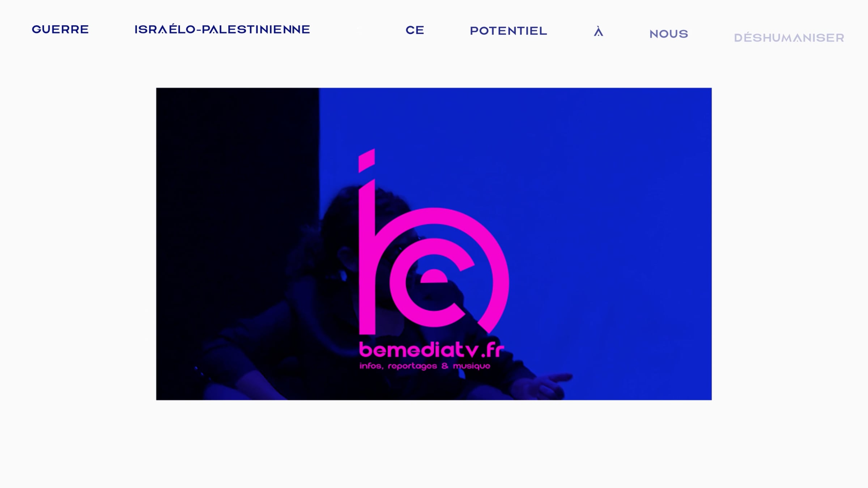Click the slanted pink mark atop logo
Image resolution: width=868 pixels, height=488 pixels.
click(366, 160)
